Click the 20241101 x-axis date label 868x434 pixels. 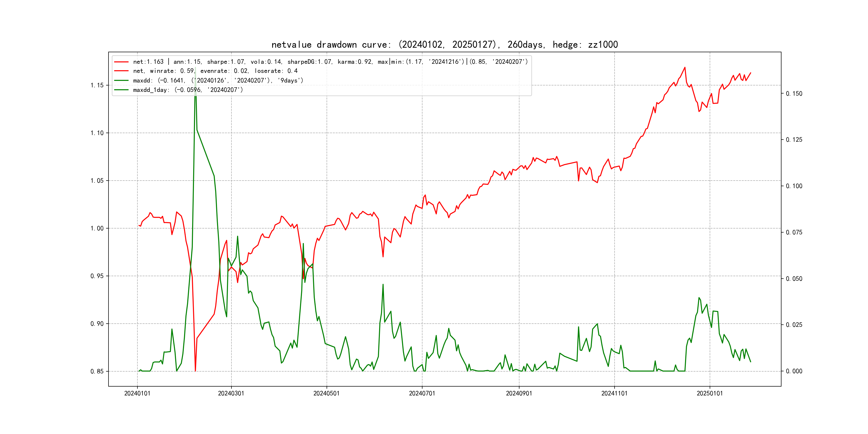pos(614,393)
